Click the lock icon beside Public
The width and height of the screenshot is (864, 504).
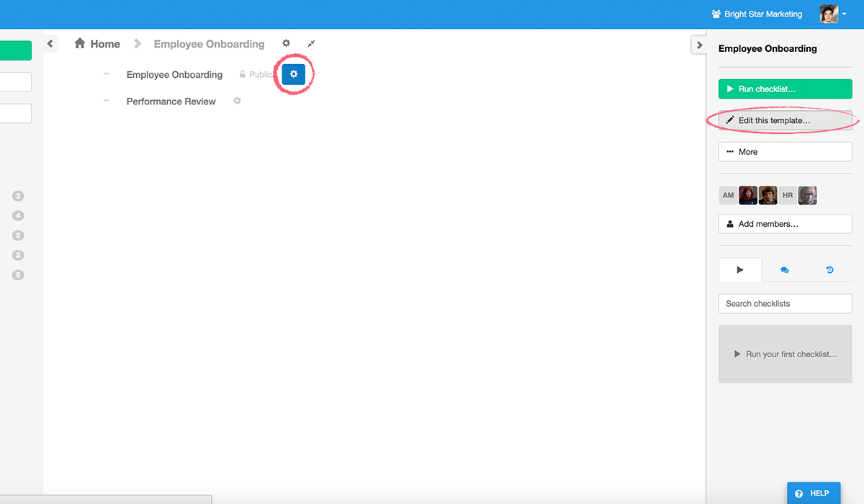(243, 74)
